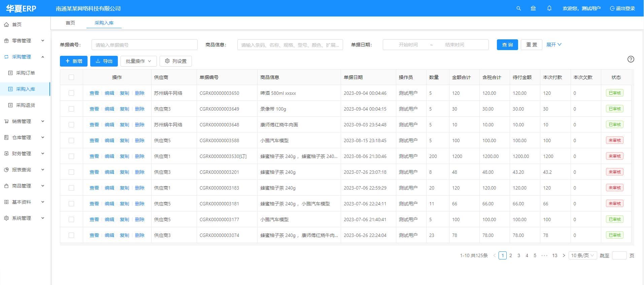Open 采购退货 in the sidebar menu
Screen dimensions: 644x285
pyautogui.click(x=26, y=105)
